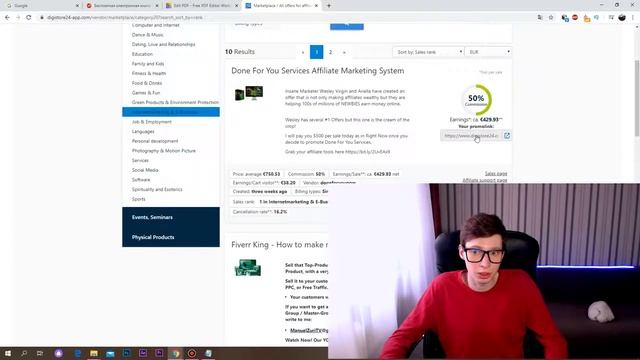
Task: Open the Sort by Sales rank dropdown
Action: click(x=428, y=52)
